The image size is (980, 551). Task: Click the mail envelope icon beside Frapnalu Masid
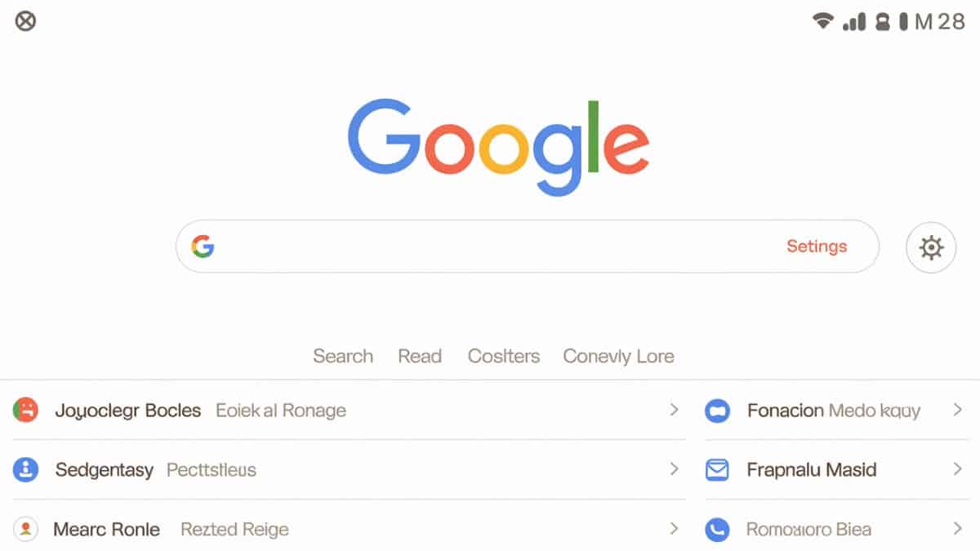tap(716, 469)
